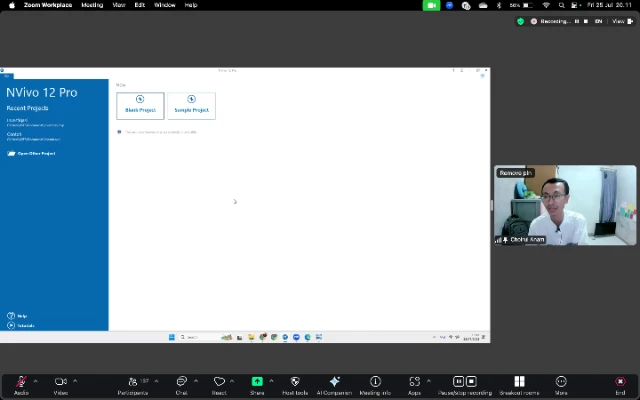This screenshot has width=640, height=400.
Task: Open the React heart menu
Action: 219,385
